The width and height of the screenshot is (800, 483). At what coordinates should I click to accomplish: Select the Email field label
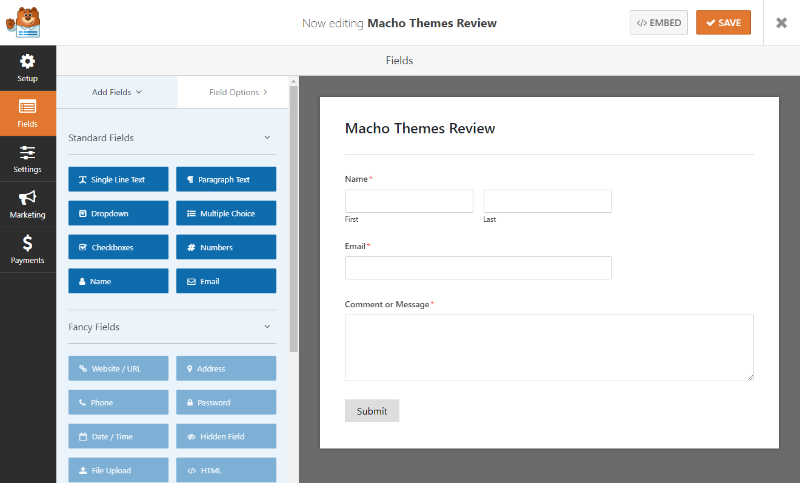coord(355,246)
